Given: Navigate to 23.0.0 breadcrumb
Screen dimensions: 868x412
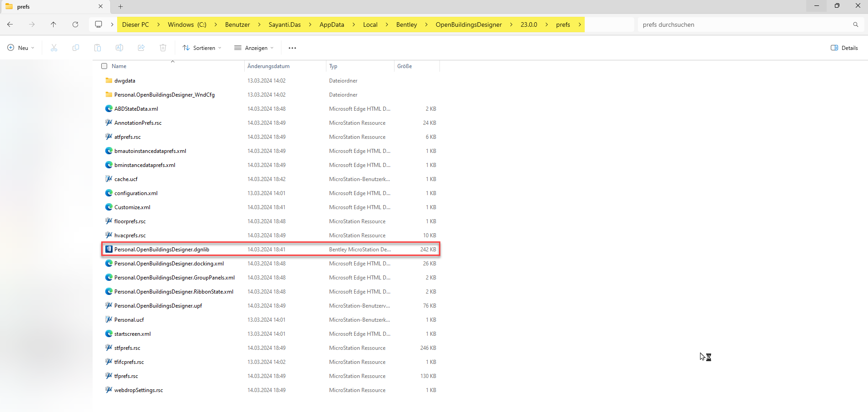Looking at the screenshot, I should tap(529, 25).
